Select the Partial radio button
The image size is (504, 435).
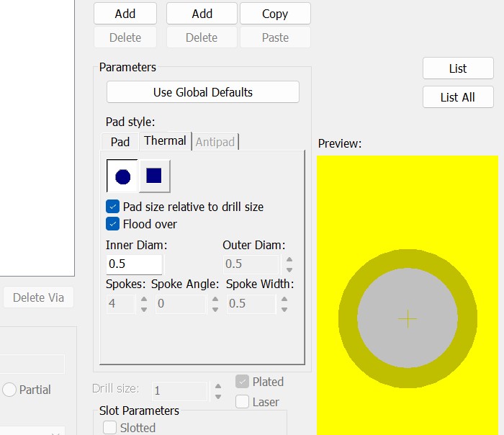(9, 390)
